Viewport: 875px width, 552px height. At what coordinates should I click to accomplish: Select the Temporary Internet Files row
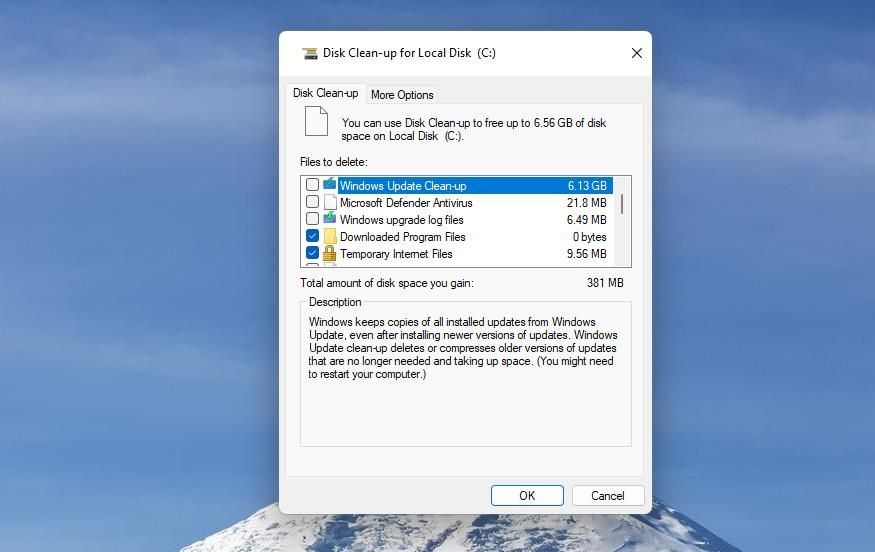456,254
